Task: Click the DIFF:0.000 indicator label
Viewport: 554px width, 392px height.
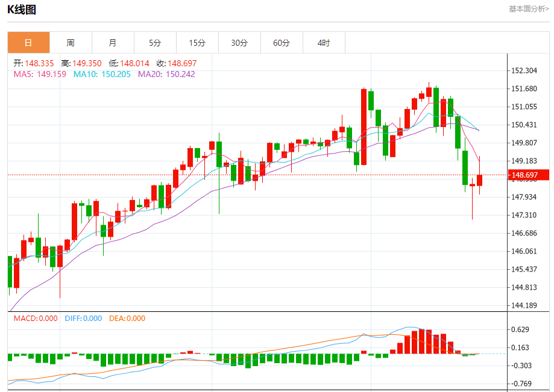Action: (83, 319)
